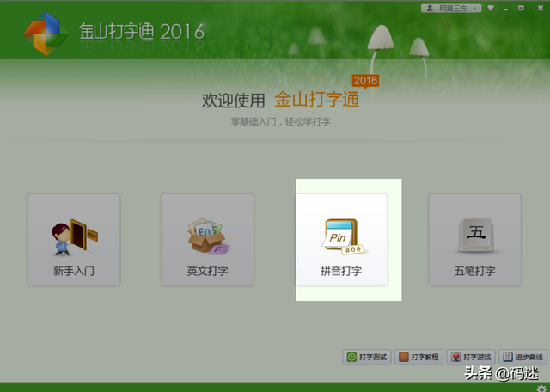Image resolution: width=550 pixels, height=392 pixels.
Task: Open the 拼音打字 Pinyin typing module
Action: click(x=341, y=240)
